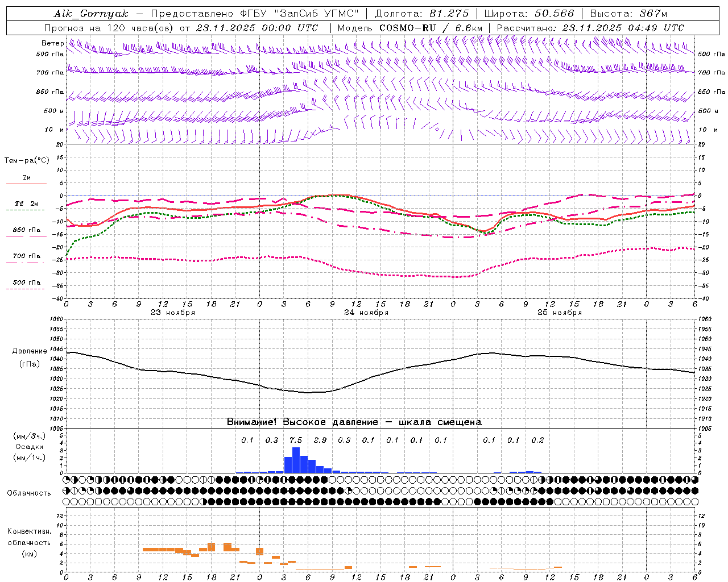Click the Внимание! Высокое давление warning text
Screen dimensions: 728x582
(x=354, y=422)
